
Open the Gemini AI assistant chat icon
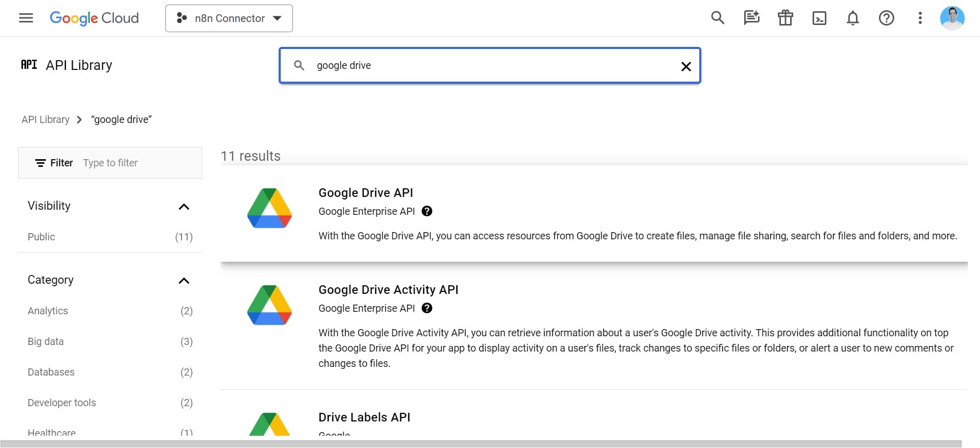coord(751,18)
